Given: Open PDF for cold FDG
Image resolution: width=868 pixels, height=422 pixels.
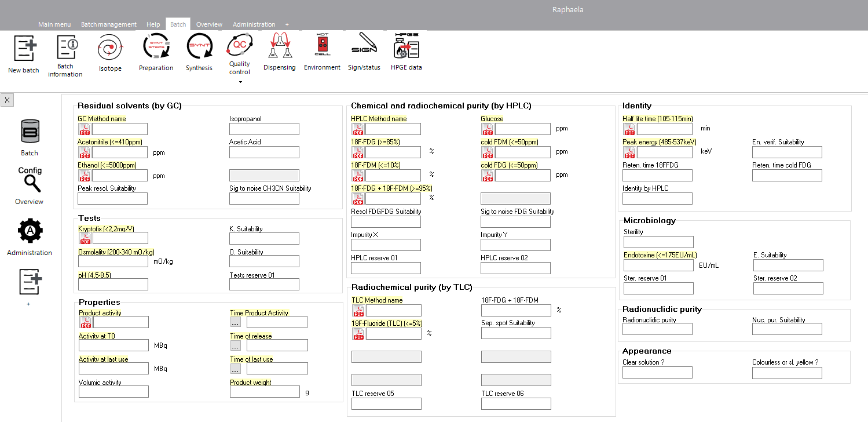Looking at the screenshot, I should (x=488, y=175).
